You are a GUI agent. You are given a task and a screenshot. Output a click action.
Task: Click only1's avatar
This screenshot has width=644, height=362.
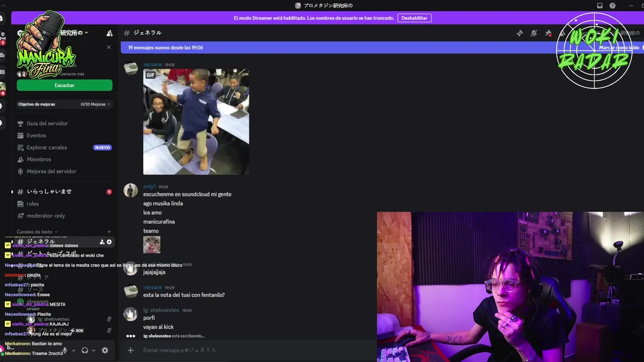point(131,191)
